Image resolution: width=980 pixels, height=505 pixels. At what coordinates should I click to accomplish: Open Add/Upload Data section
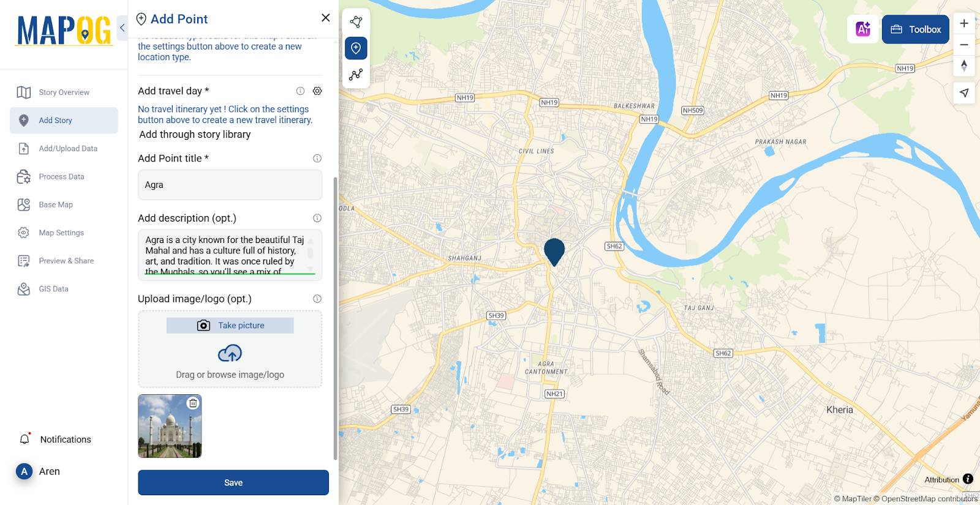64,149
